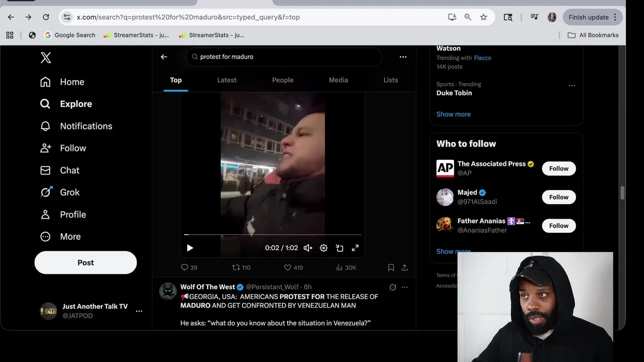This screenshot has height=362, width=644.
Task: Enter fullscreen for the video
Action: [355, 248]
